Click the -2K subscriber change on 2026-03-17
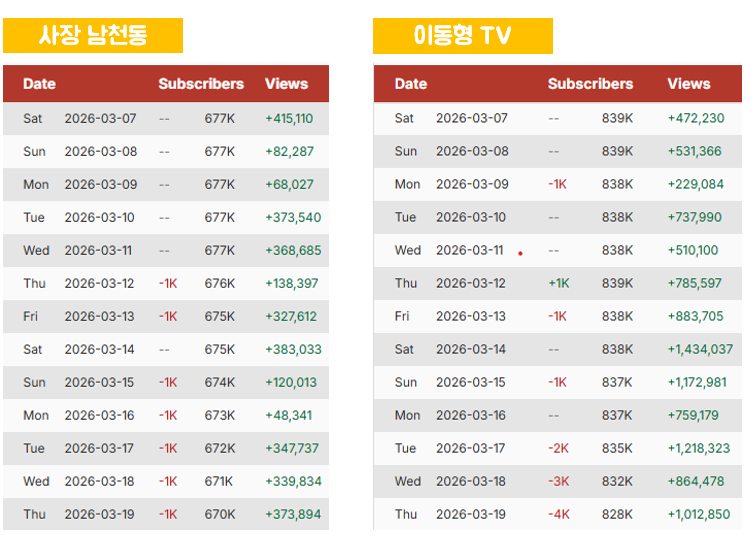The image size is (756, 546). click(x=558, y=449)
